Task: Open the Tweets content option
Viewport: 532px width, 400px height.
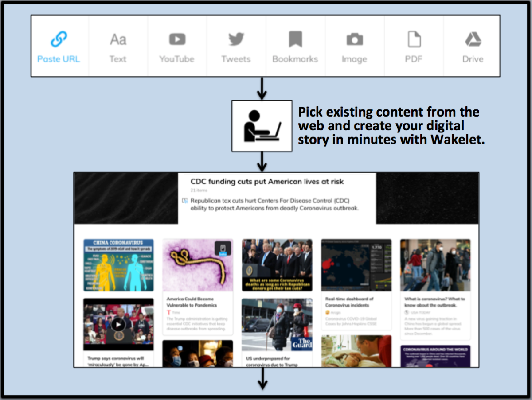Action: (x=236, y=46)
